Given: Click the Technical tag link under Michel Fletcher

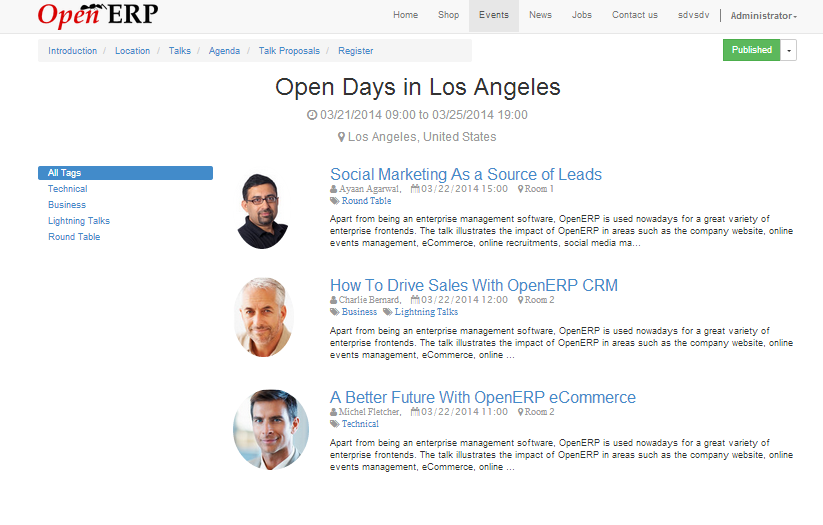Looking at the screenshot, I should click(360, 424).
